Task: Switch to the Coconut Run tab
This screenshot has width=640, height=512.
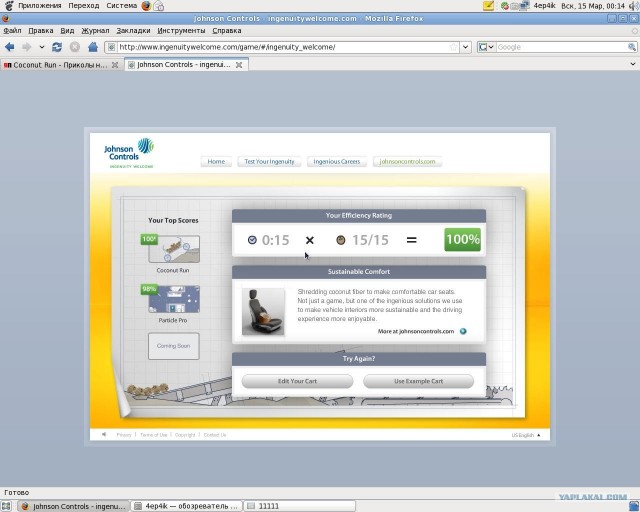Action: tap(61, 65)
